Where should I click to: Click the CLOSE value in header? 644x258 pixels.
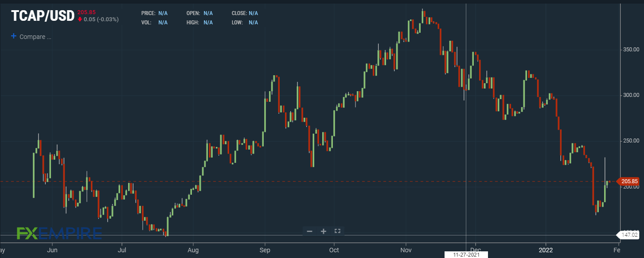tap(253, 13)
